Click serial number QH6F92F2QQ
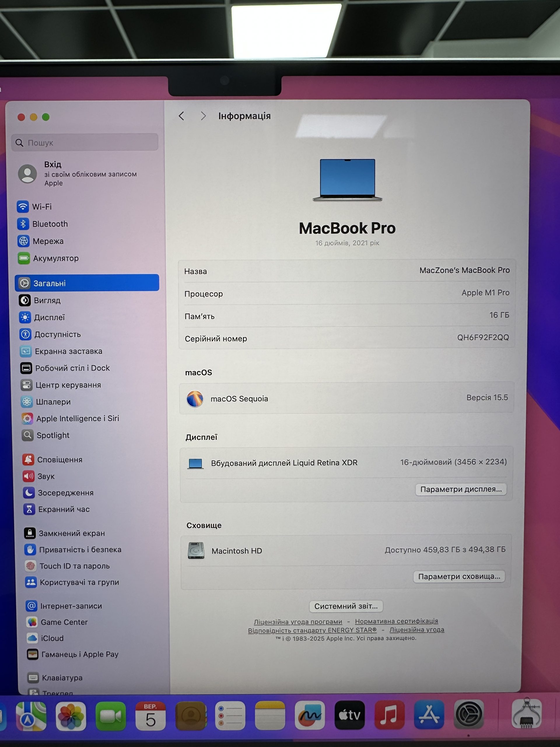Image resolution: width=560 pixels, height=747 pixels. click(x=483, y=337)
